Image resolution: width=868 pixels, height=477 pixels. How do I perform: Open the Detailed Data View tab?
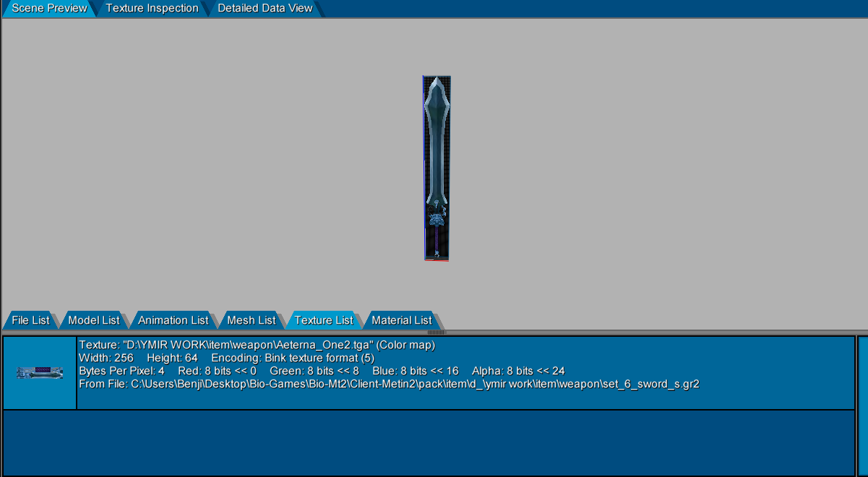[265, 9]
